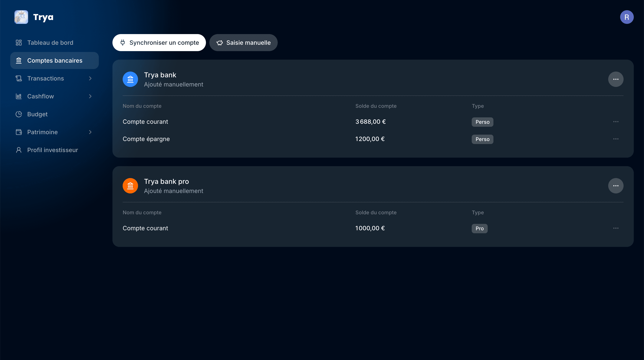The height and width of the screenshot is (360, 644).
Task: Open Profil investisseur page
Action: tap(55, 150)
